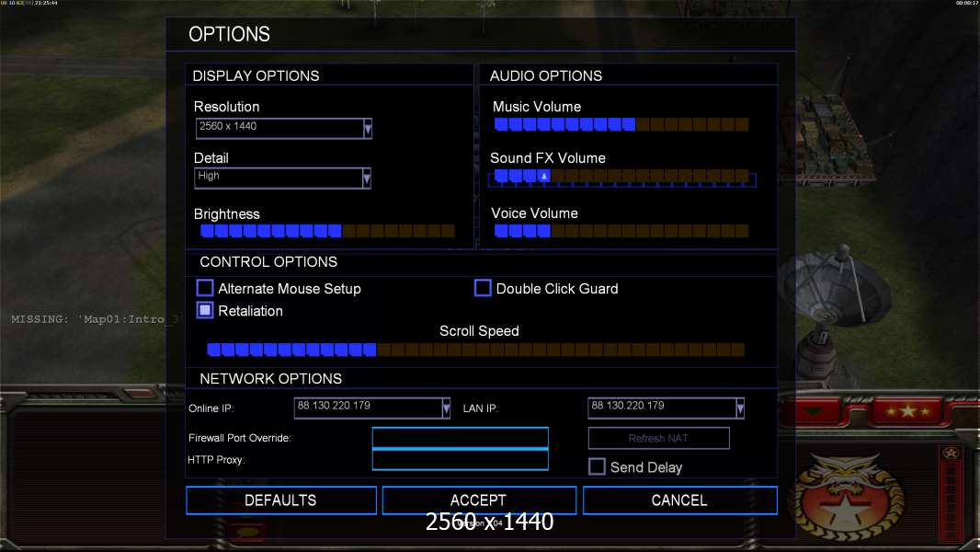Screen dimensions: 980x552
Task: Open the Resolution dropdown arrow
Action: click(368, 128)
